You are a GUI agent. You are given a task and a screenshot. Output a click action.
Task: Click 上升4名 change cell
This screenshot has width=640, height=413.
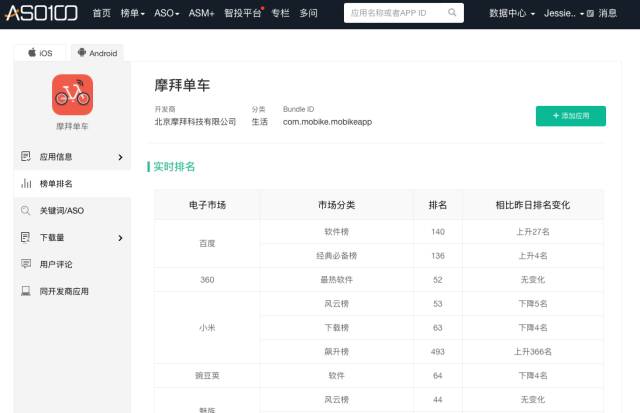[x=533, y=256]
